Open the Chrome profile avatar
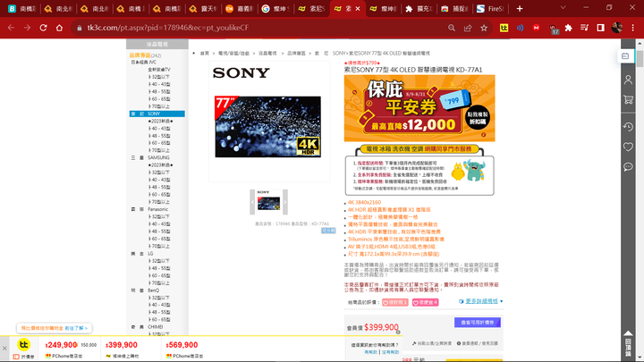 pos(616,28)
